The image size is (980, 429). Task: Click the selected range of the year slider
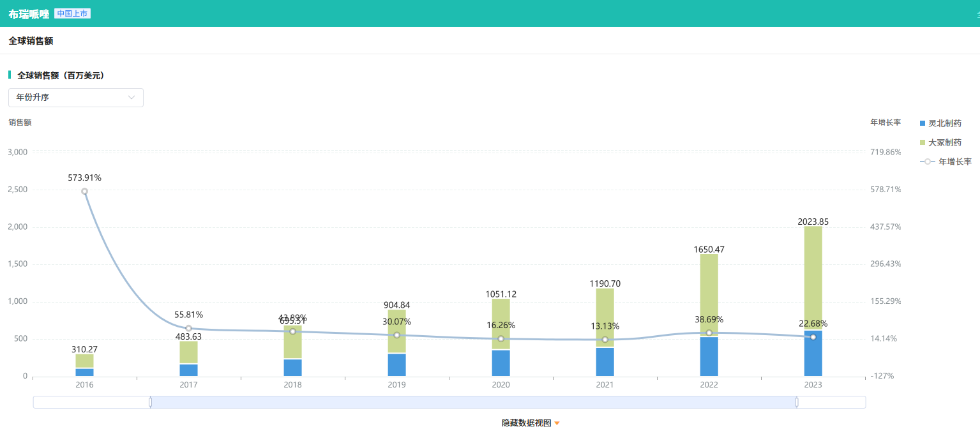coord(473,402)
